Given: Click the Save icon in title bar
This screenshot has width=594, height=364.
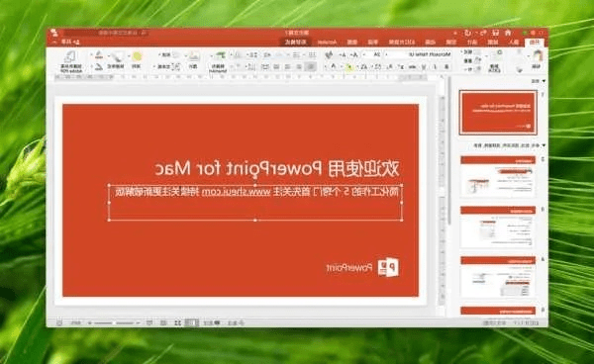Looking at the screenshot, I should (x=496, y=33).
